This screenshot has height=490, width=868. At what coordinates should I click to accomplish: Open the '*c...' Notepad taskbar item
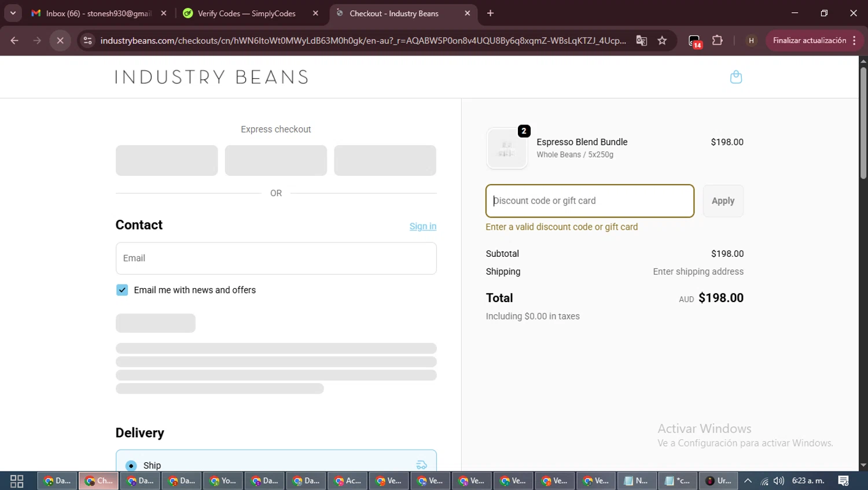[678, 481]
